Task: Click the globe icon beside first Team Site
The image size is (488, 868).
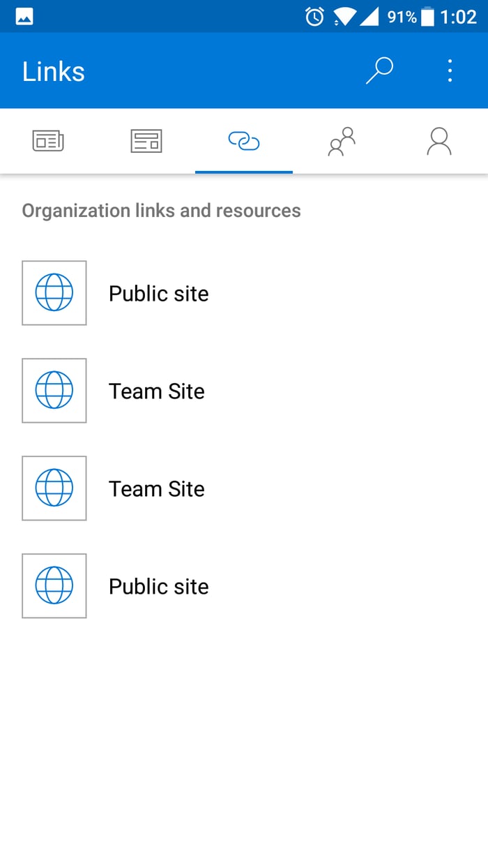Action: tap(54, 391)
